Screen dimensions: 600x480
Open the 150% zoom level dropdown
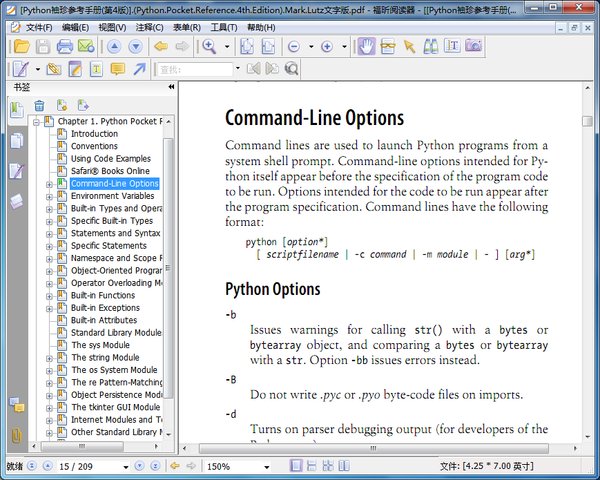pyautogui.click(x=267, y=467)
